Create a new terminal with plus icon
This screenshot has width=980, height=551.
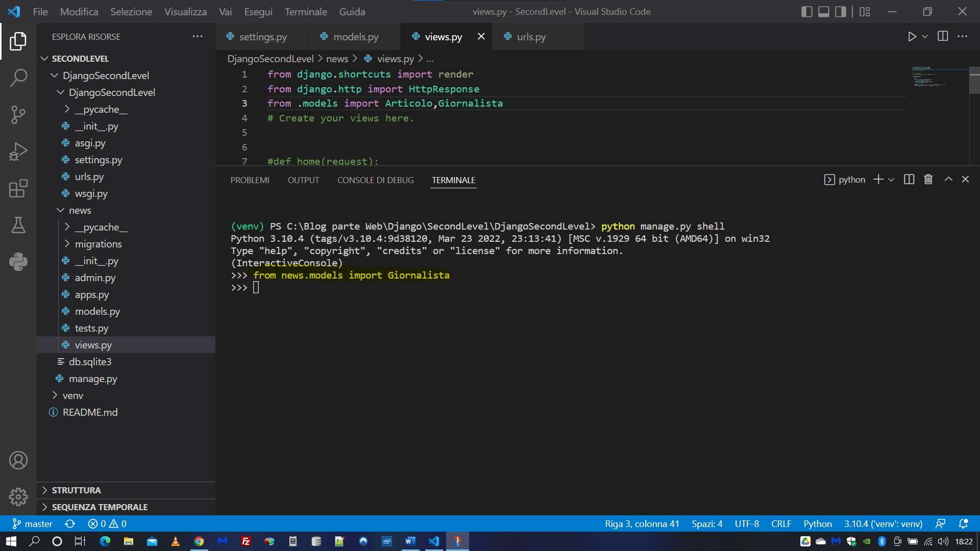coord(878,180)
